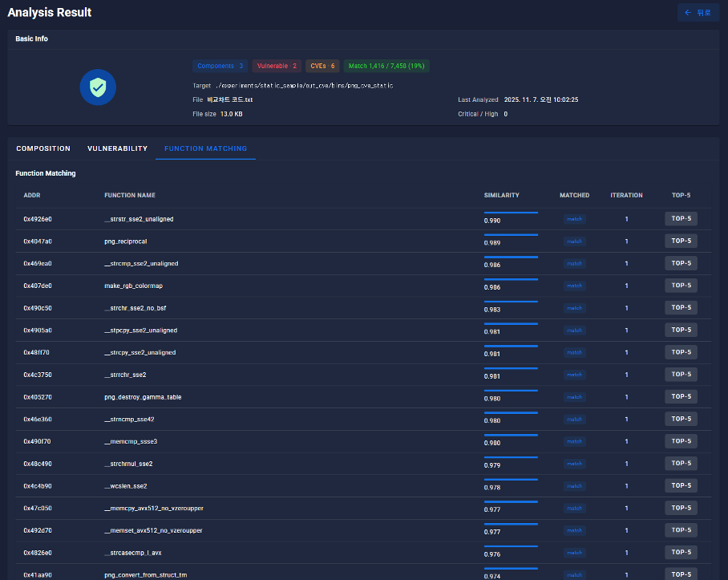Screen dimensions: 728x580
Task: Switch to the Composition tab
Action: click(43, 148)
